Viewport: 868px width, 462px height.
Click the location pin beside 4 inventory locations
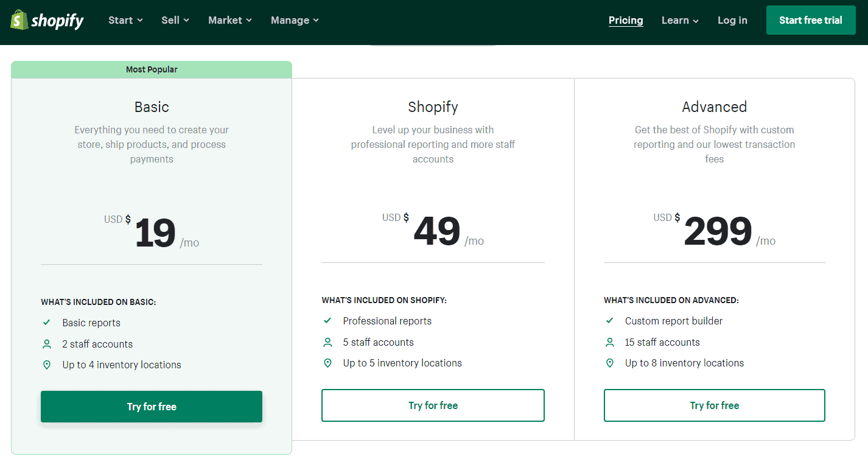pyautogui.click(x=47, y=365)
